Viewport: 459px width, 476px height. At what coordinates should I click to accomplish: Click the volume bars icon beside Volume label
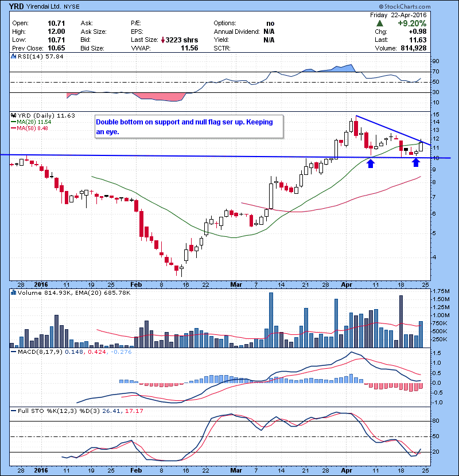tap(13, 293)
